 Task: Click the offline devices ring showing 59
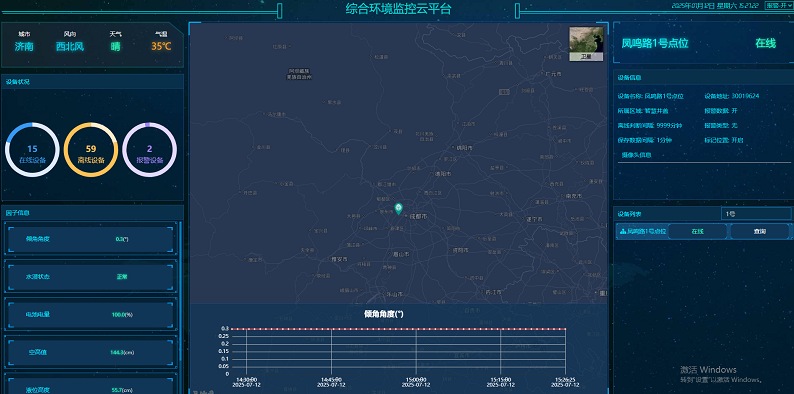click(x=91, y=150)
